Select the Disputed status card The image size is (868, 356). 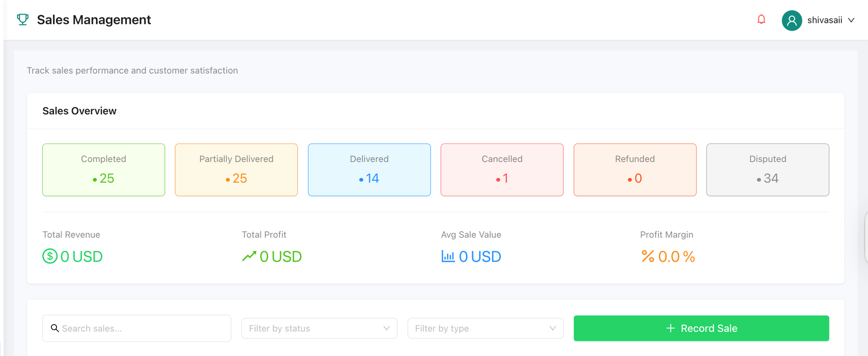[x=767, y=170]
